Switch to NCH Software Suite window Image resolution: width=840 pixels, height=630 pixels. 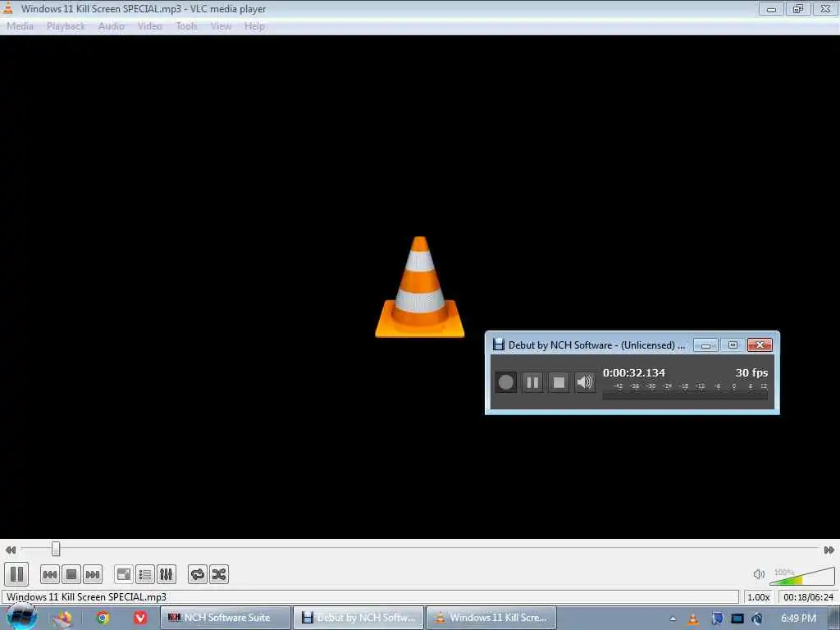[226, 618]
